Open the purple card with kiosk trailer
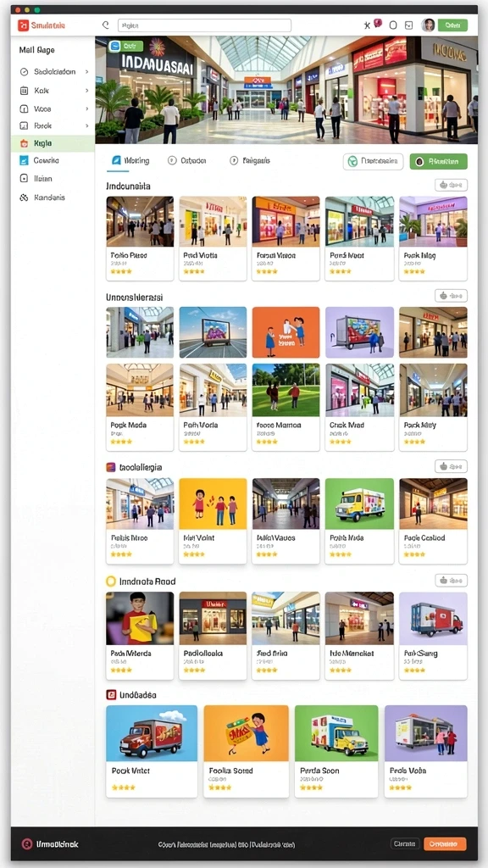This screenshot has height=868, width=488. tap(425, 751)
